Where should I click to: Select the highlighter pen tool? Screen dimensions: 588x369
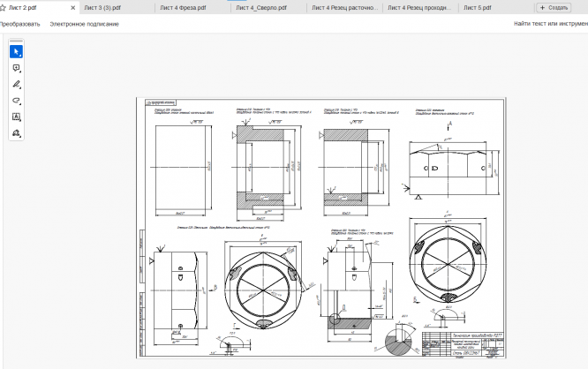pyautogui.click(x=16, y=85)
